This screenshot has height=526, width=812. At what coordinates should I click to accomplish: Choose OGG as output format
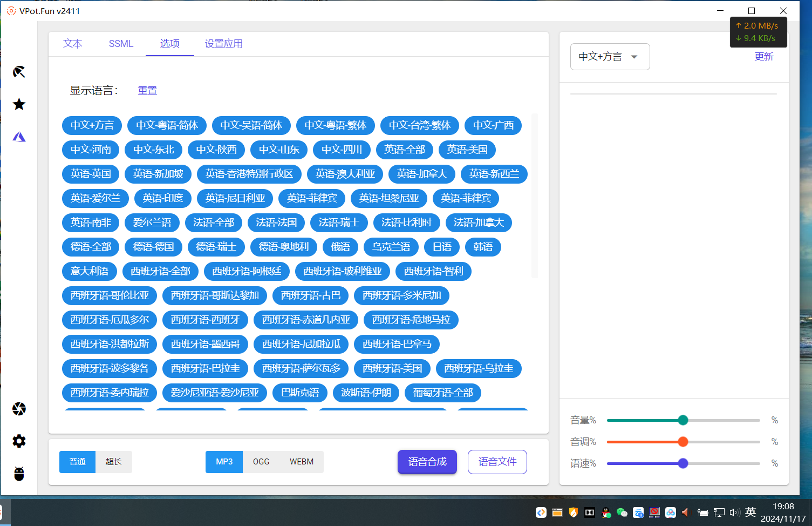[261, 462]
